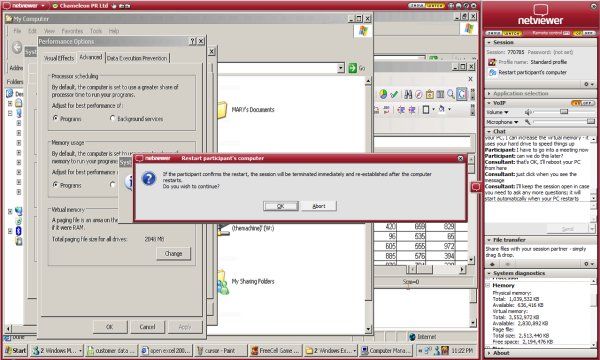Click the Standard profile icon

click(x=492, y=62)
